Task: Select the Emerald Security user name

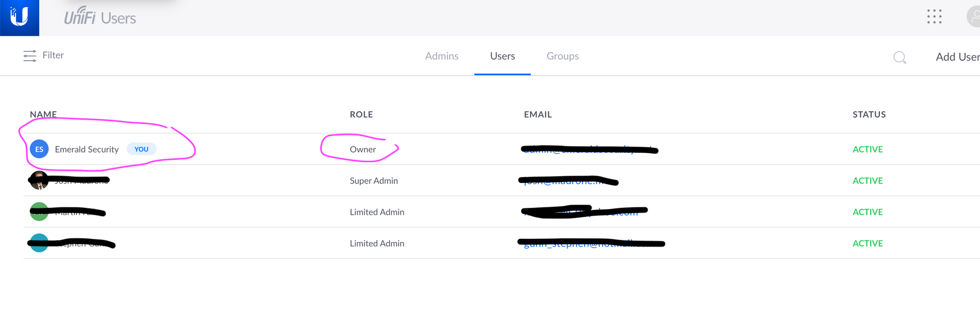Action: pyautogui.click(x=87, y=149)
